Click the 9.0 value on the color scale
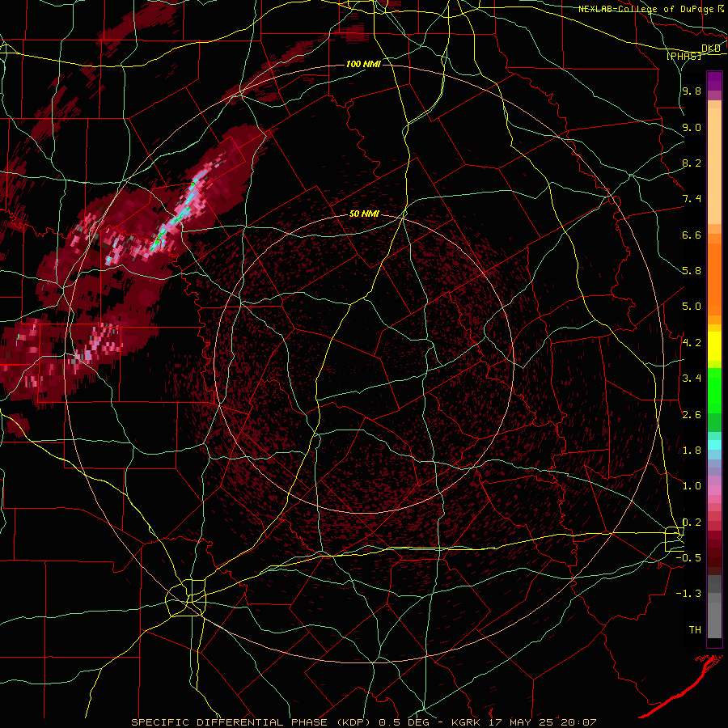The height and width of the screenshot is (728, 728). click(x=692, y=127)
